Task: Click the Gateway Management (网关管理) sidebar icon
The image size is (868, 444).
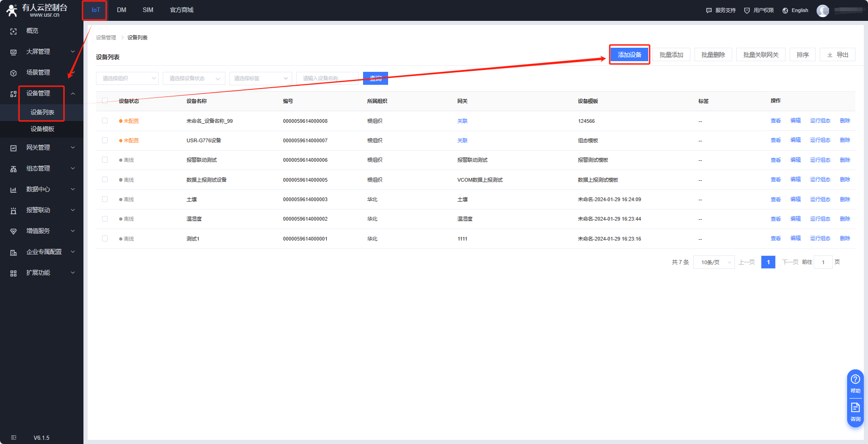Action: (13, 148)
